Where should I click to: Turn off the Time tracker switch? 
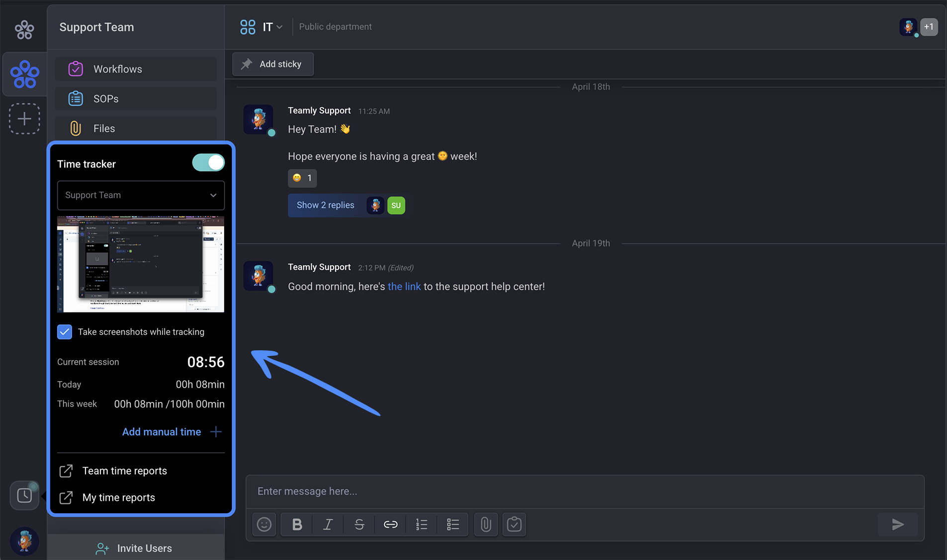point(208,163)
